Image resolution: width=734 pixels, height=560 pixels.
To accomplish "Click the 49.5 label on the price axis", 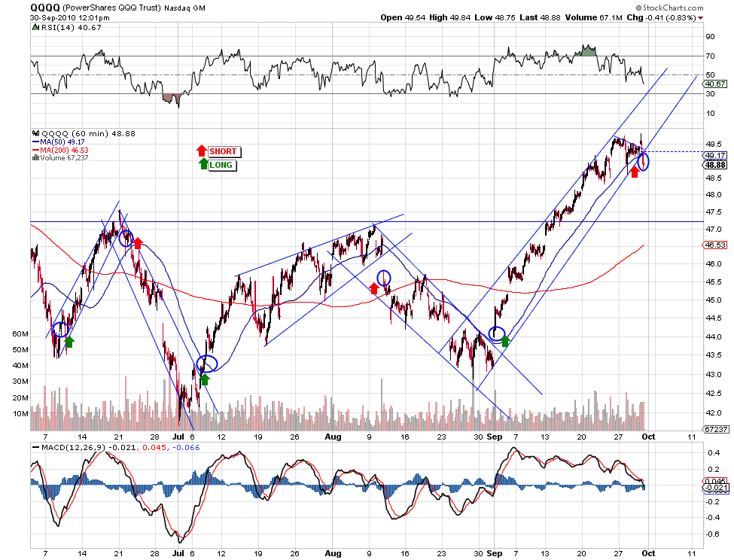I will pyautogui.click(x=714, y=144).
